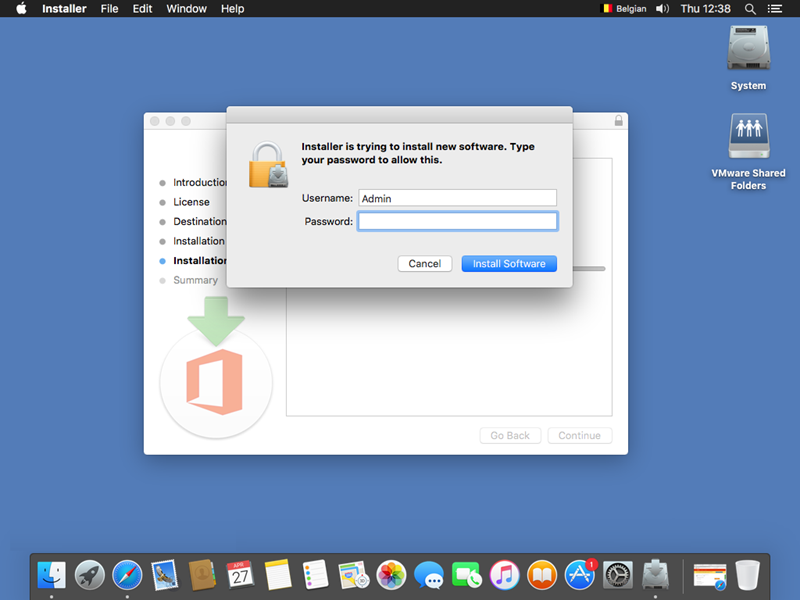The height and width of the screenshot is (600, 800).
Task: Open the Help menu
Action: (233, 9)
